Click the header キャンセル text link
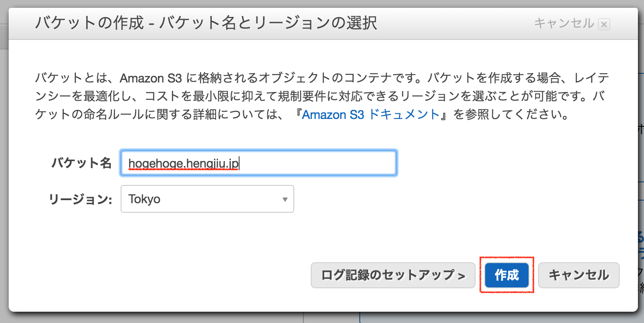The image size is (644, 323). point(563,23)
